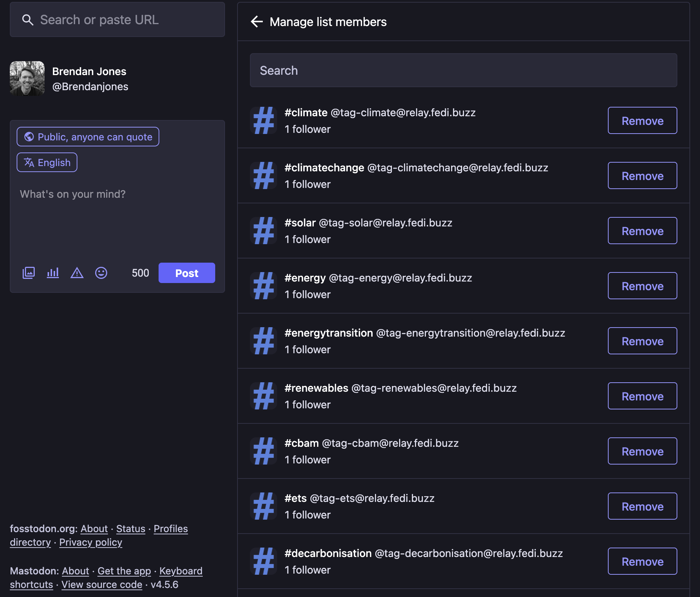Open Brendan Jones profile avatar
The height and width of the screenshot is (597, 700).
[27, 78]
